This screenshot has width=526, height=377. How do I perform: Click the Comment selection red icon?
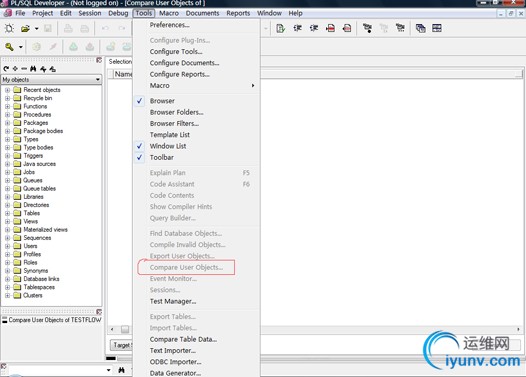[x=330, y=28]
